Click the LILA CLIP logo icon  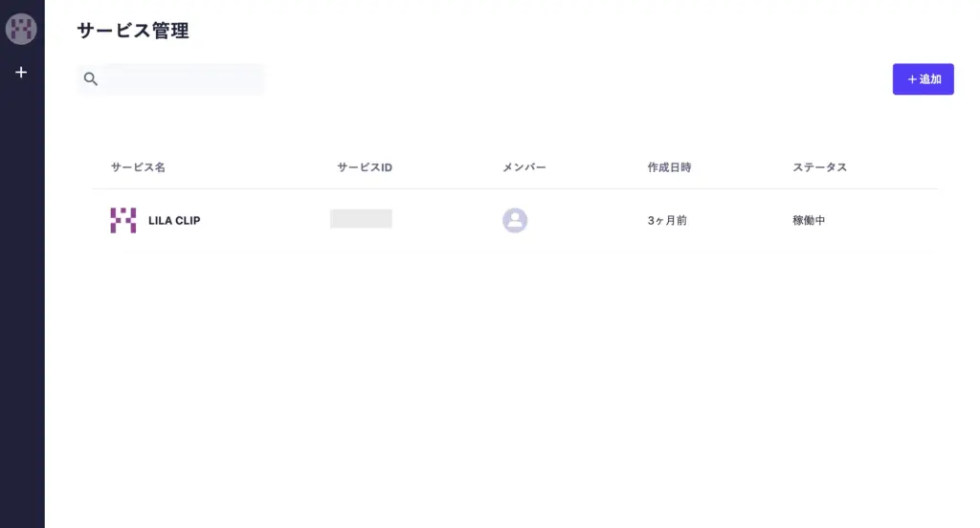click(x=123, y=220)
